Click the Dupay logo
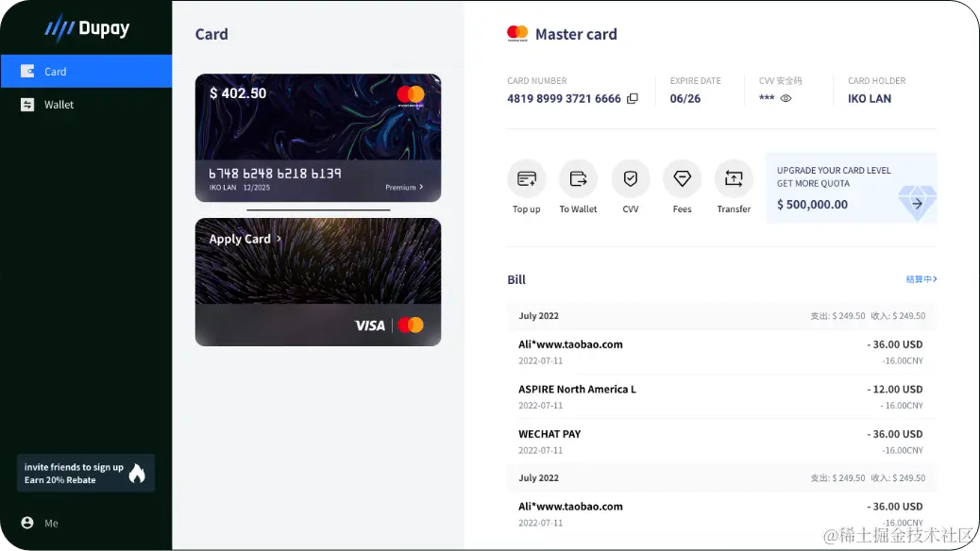Screen dimensions: 980x551 coord(87,28)
